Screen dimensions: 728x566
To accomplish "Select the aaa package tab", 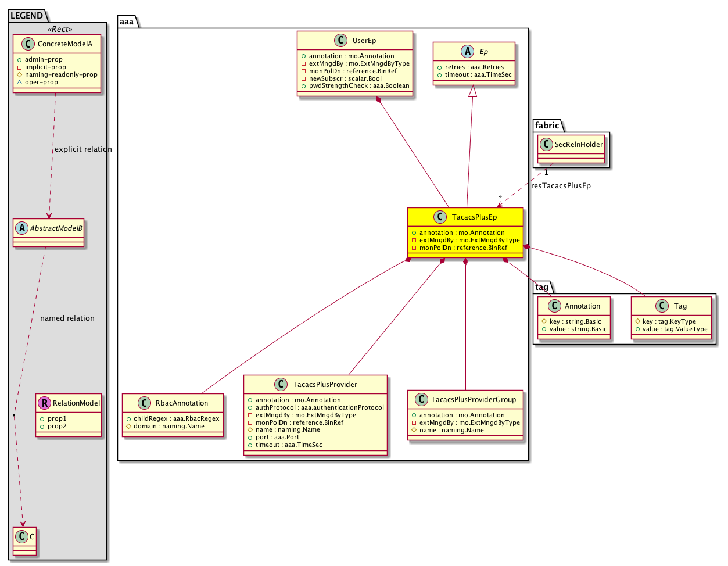I will (127, 22).
